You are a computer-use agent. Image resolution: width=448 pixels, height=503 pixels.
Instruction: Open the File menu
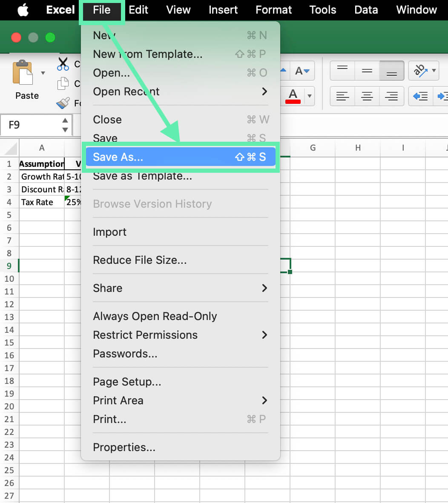[102, 10]
